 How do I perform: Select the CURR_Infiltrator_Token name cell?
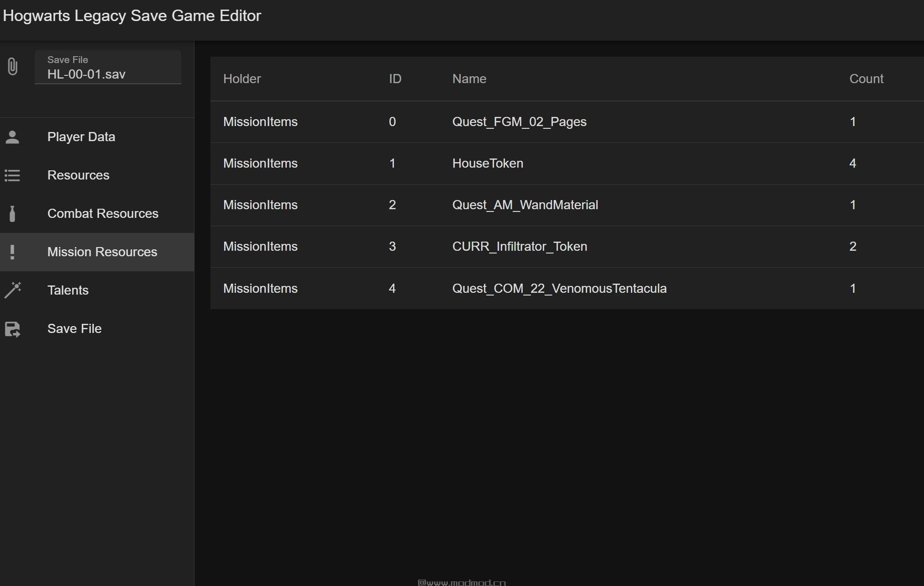click(520, 247)
